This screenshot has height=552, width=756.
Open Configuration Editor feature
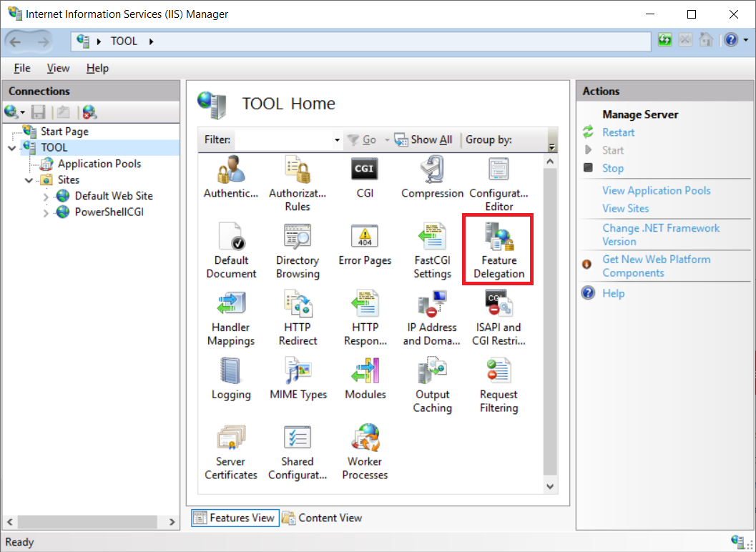pos(499,183)
